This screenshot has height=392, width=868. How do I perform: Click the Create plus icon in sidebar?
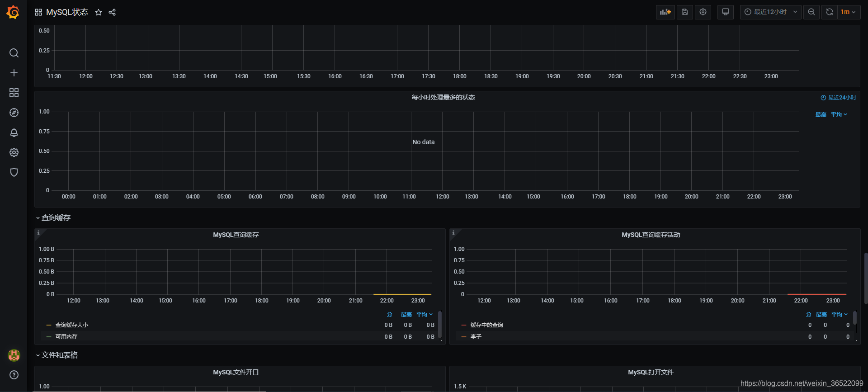pos(14,73)
